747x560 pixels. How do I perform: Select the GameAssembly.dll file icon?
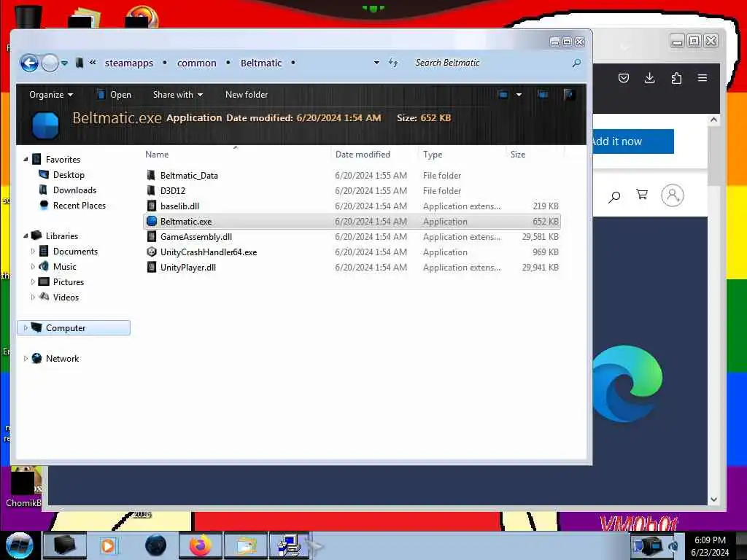[152, 237]
